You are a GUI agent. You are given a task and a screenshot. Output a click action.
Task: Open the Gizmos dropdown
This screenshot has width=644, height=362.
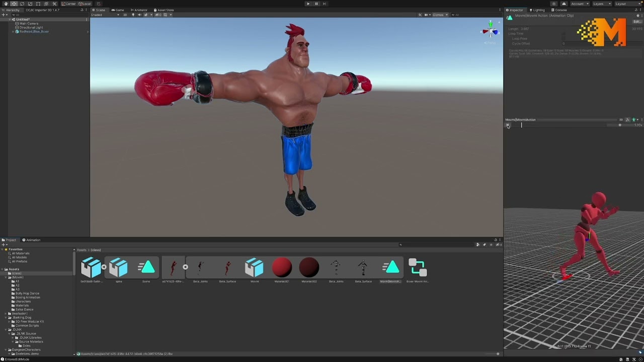(x=440, y=15)
